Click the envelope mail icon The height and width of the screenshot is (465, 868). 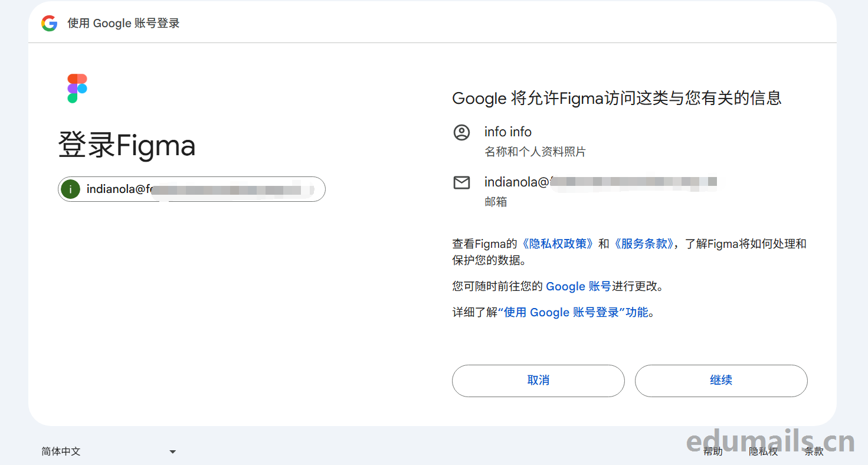(461, 183)
